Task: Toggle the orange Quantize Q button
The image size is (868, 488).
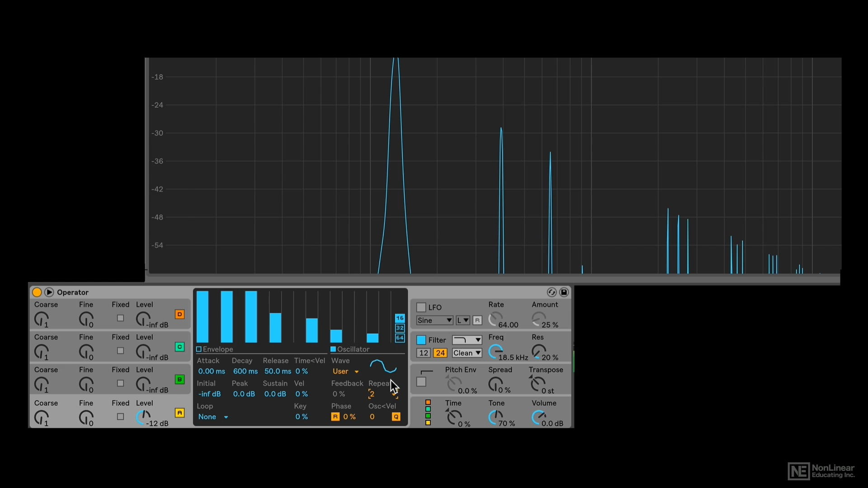Action: click(x=396, y=417)
